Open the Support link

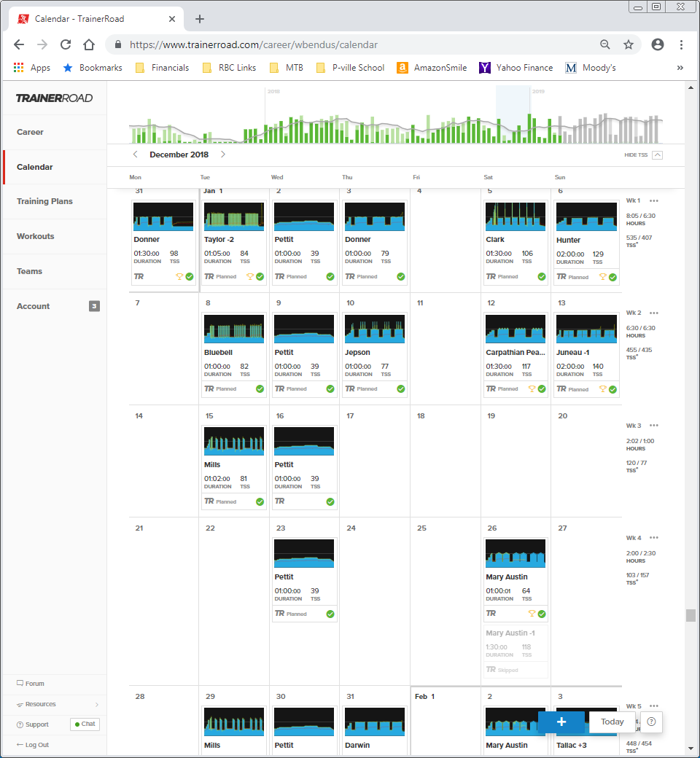33,724
